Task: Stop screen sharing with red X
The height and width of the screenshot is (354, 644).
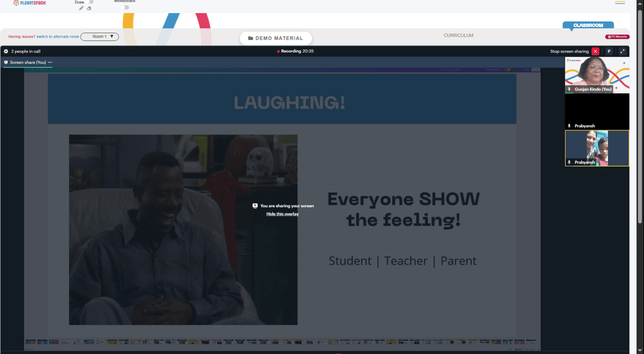Action: [595, 52]
